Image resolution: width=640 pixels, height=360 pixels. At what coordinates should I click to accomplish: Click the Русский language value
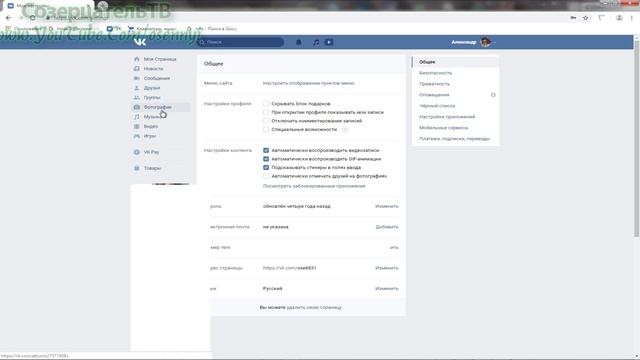272,289
